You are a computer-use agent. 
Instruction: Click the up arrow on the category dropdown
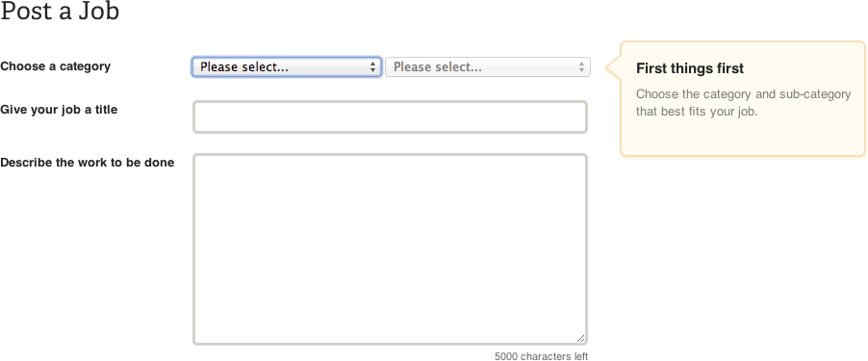pos(373,64)
